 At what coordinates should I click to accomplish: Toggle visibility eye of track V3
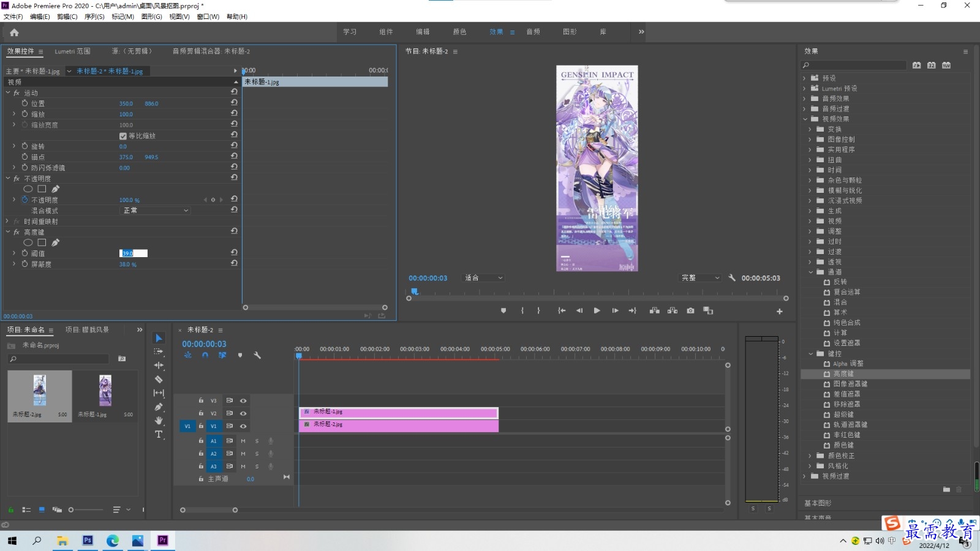pyautogui.click(x=243, y=401)
